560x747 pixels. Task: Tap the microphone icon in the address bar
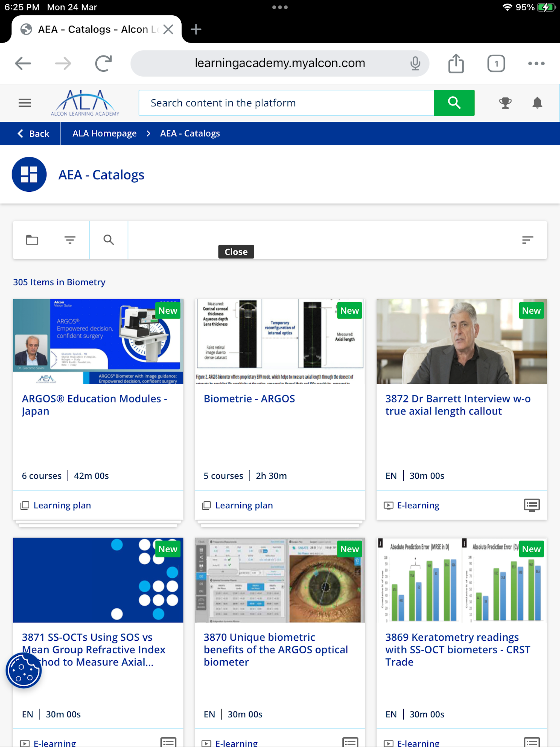(415, 63)
